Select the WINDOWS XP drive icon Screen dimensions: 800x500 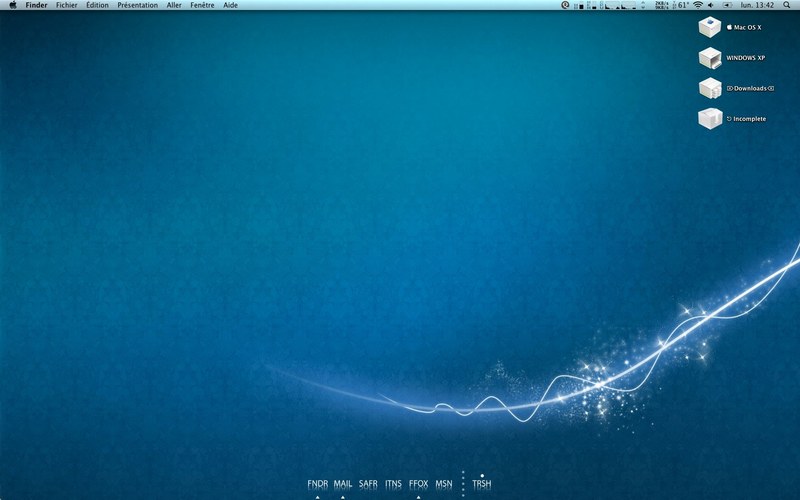click(710, 58)
